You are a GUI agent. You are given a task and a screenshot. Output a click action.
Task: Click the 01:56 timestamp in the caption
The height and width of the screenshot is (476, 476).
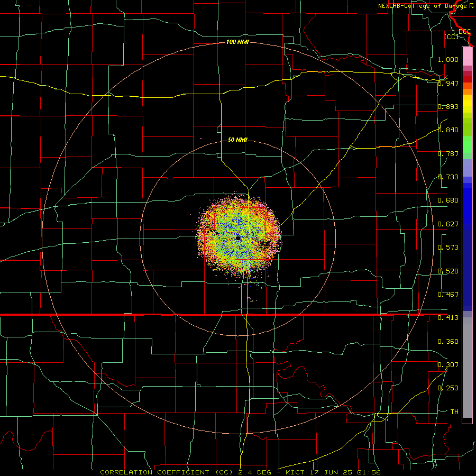[369, 472]
